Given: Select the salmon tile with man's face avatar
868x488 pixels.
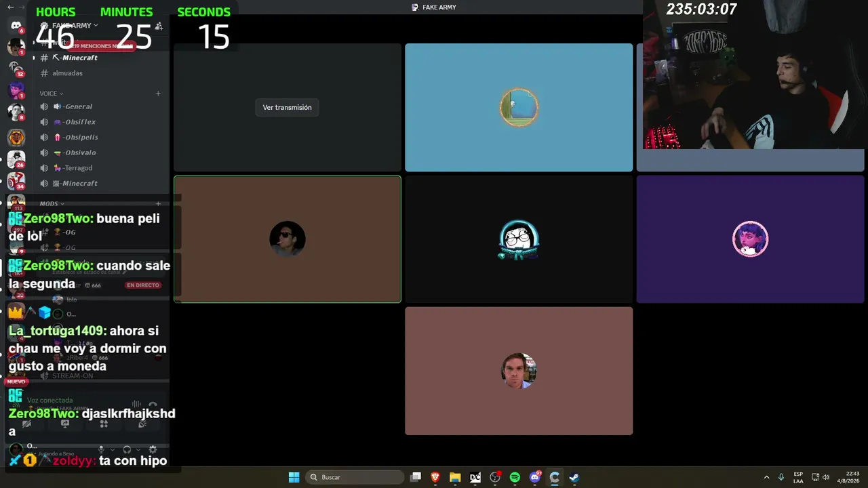Looking at the screenshot, I should [519, 371].
